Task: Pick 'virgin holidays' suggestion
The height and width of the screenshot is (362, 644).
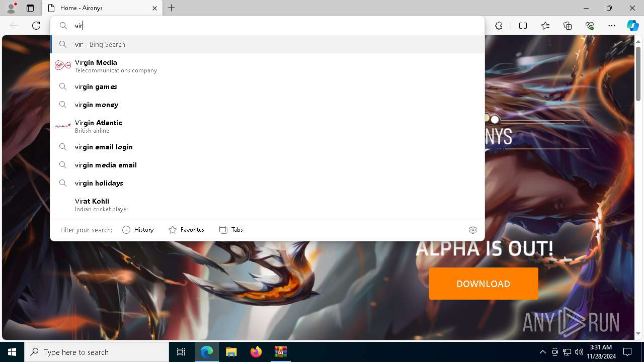Action: pyautogui.click(x=267, y=183)
